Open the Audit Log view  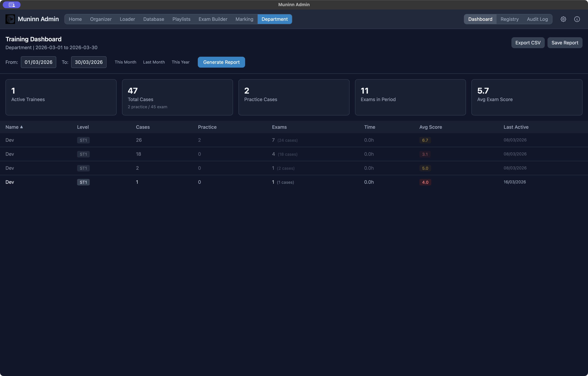[x=537, y=19]
